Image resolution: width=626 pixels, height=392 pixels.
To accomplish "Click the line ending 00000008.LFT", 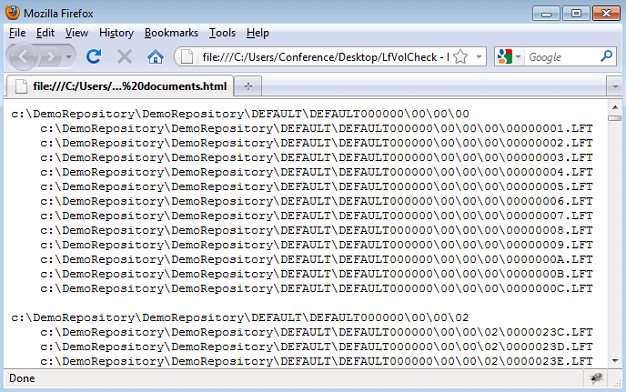I will point(317,230).
